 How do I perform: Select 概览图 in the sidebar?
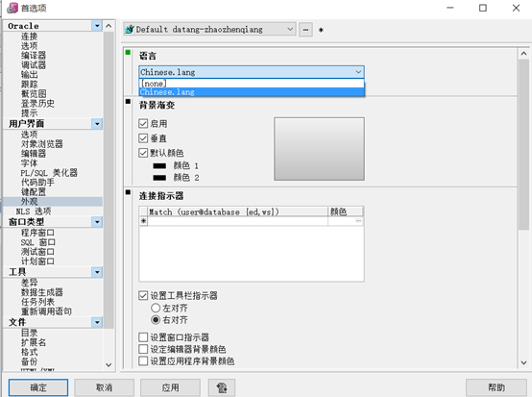[34, 94]
